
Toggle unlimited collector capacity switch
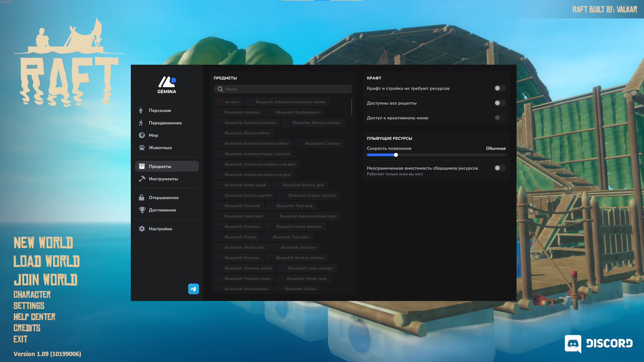click(x=499, y=168)
